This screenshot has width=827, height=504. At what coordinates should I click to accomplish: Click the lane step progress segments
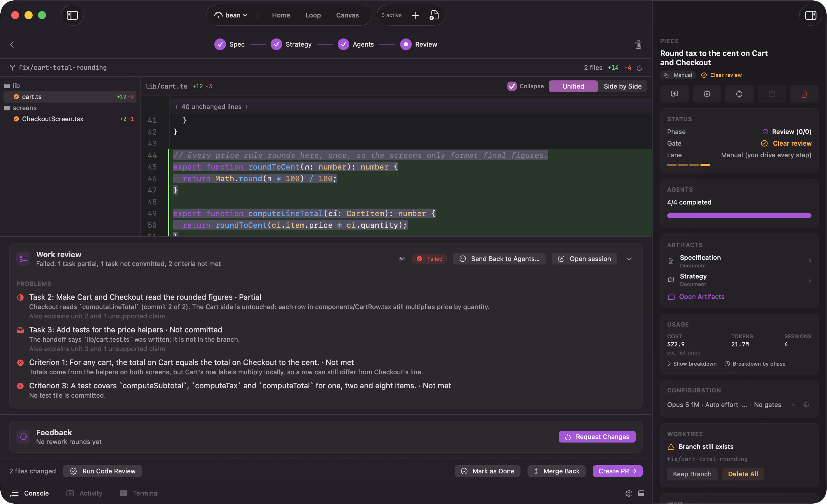[688, 165]
